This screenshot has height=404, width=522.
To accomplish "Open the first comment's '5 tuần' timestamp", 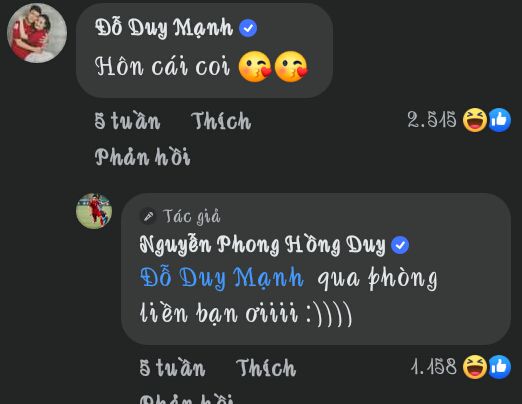I will click(x=127, y=121).
